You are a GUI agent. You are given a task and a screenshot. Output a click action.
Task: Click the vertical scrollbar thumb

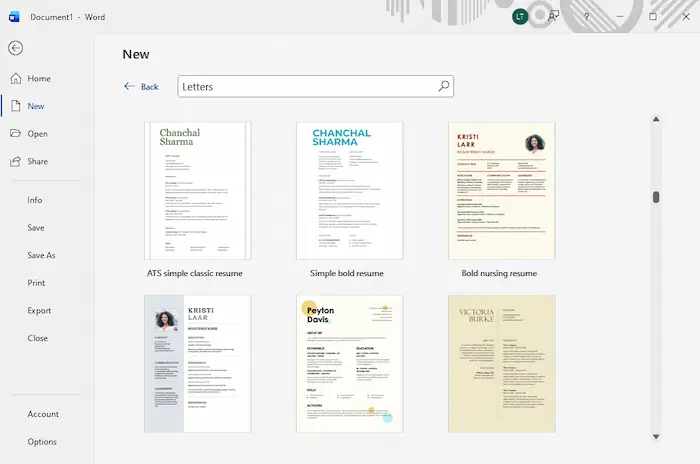point(656,197)
